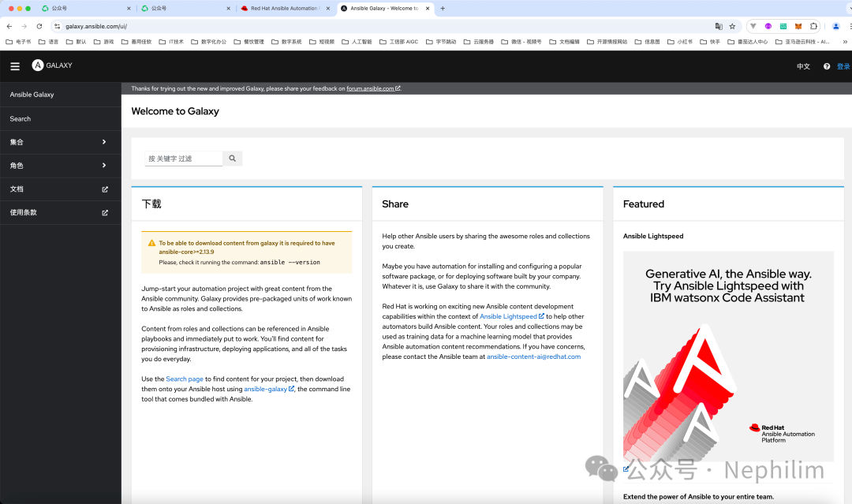The image size is (852, 504).
Task: Click the 下载 card heading
Action: point(151,204)
